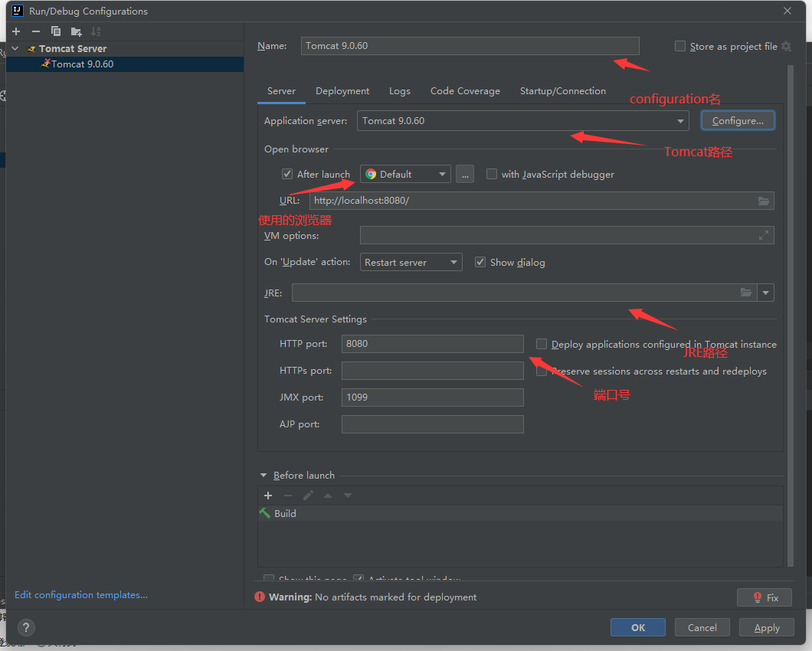
Task: Click gear next to Store as project file
Action: 786,47
